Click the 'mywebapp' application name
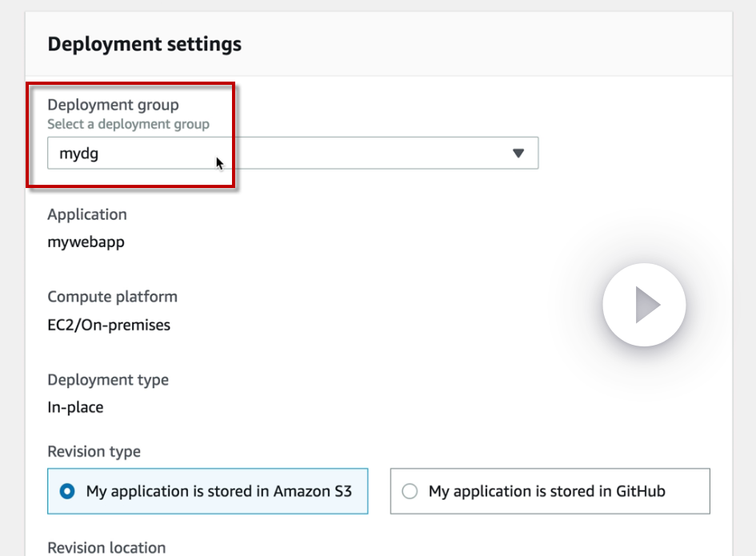Screen dimensions: 756x556 pos(86,242)
